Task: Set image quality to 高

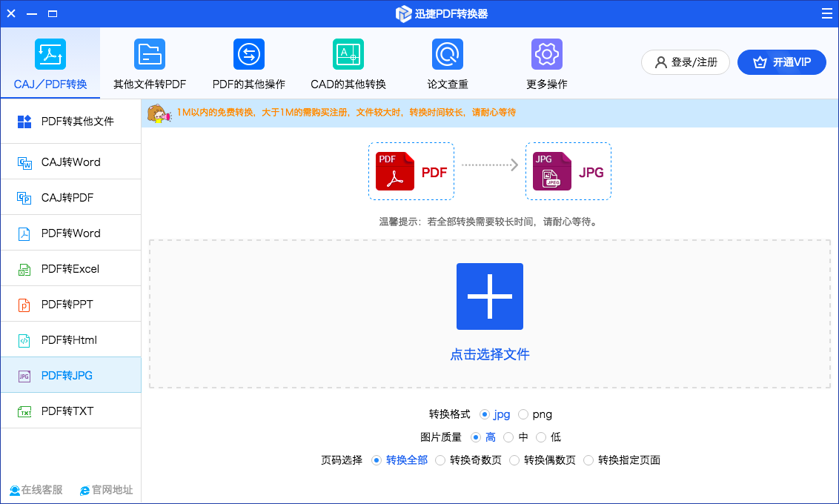Action: [476, 437]
